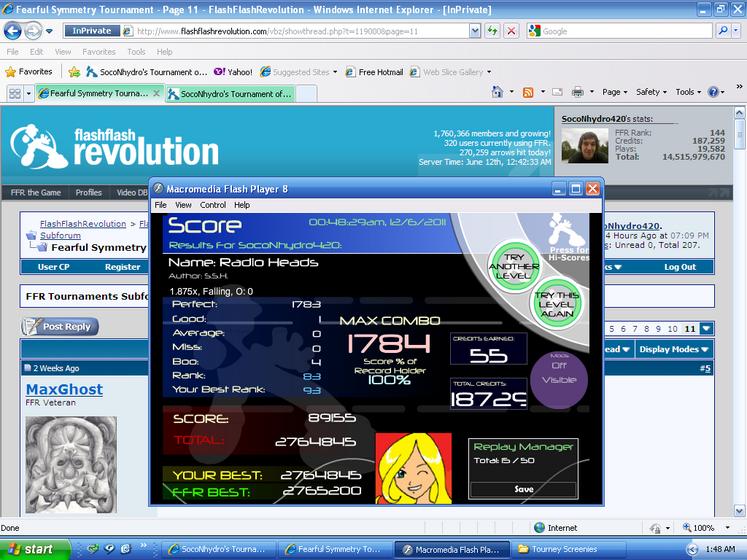The image size is (747, 560).
Task: Click SocoNhydro420's avatar photo
Action: coord(585,147)
